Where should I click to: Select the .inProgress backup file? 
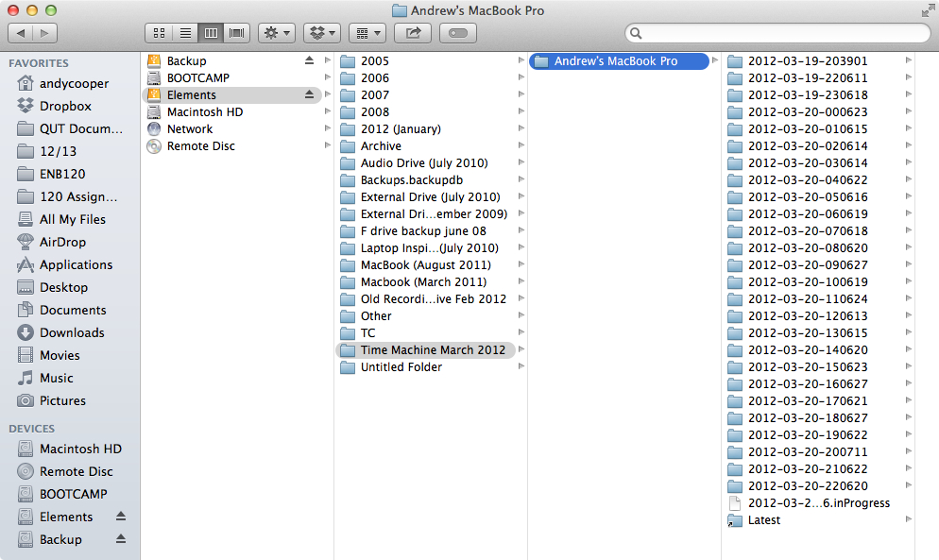coord(819,503)
